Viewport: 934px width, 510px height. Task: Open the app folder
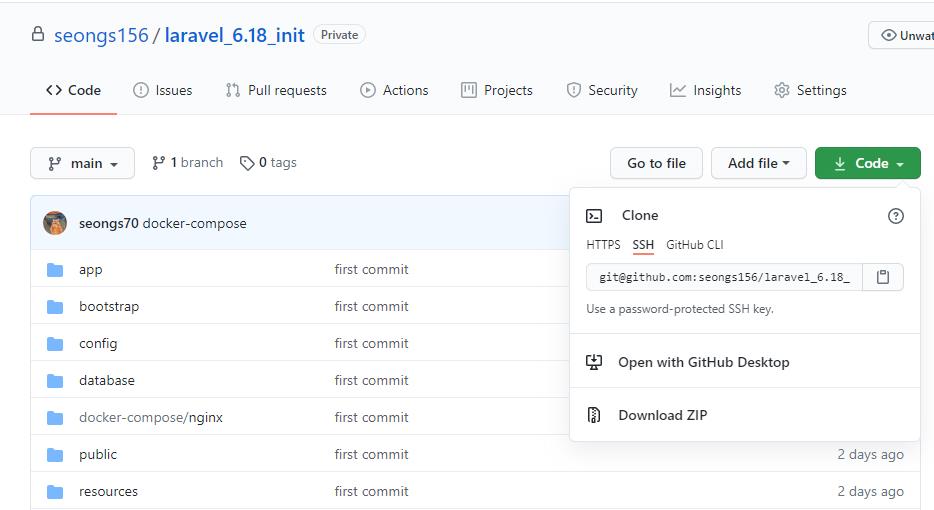[x=91, y=270]
